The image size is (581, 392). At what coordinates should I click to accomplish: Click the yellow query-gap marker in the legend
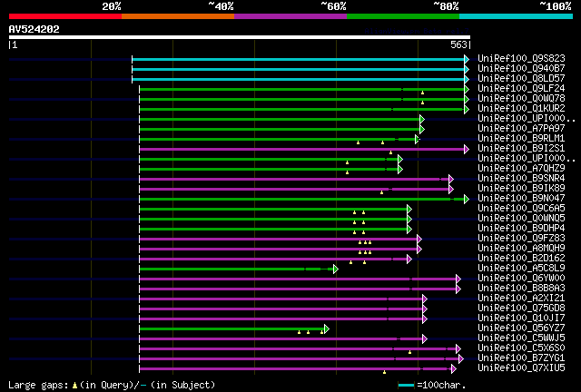pyautogui.click(x=74, y=386)
